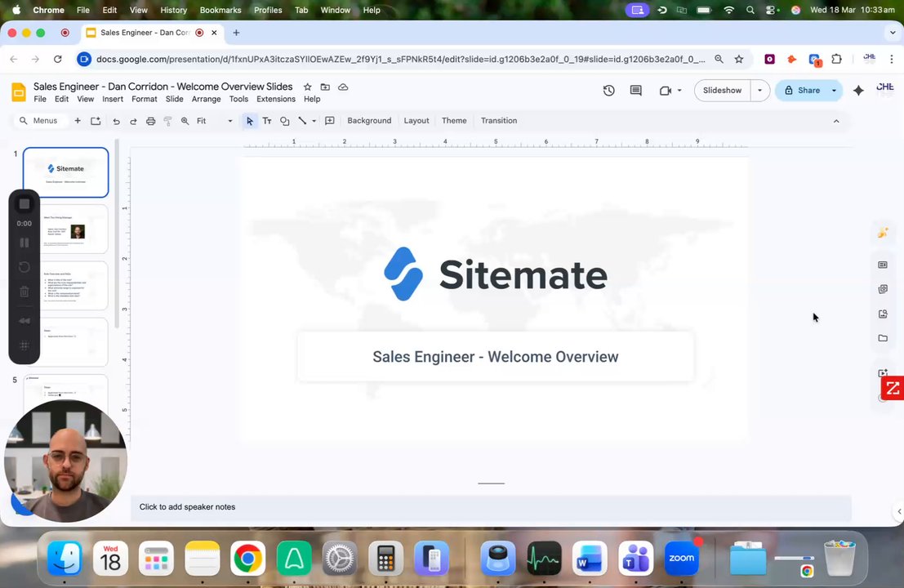Click the Transition button
This screenshot has height=588, width=904.
click(499, 121)
